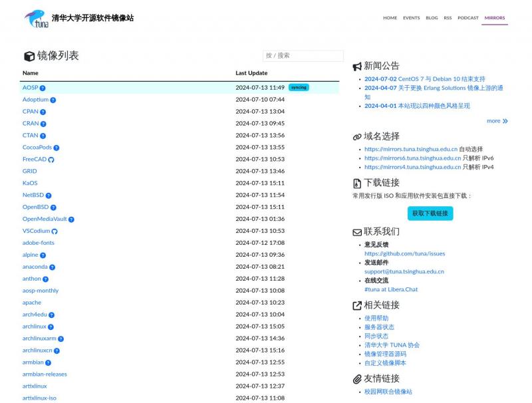Open the armbian-releases mirror link

coord(45,374)
